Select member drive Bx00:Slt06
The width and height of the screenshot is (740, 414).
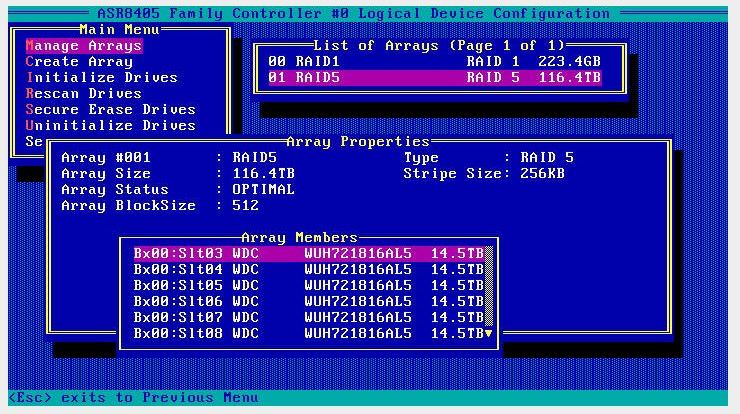(x=309, y=301)
